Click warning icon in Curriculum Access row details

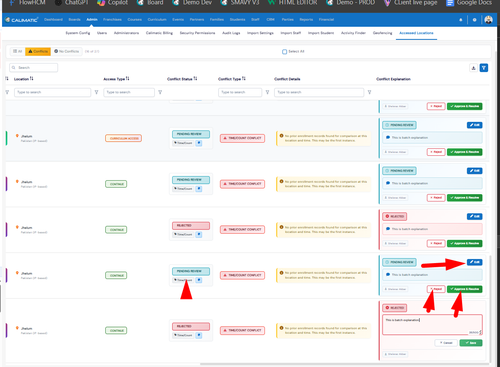(281, 136)
